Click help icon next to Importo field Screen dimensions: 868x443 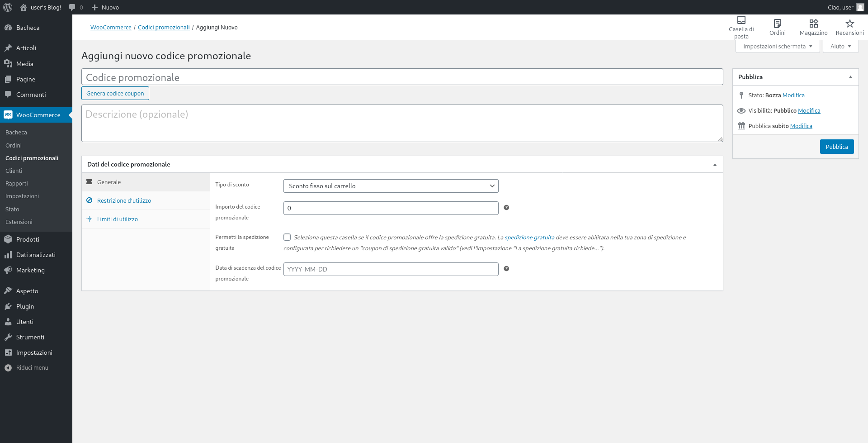(506, 208)
